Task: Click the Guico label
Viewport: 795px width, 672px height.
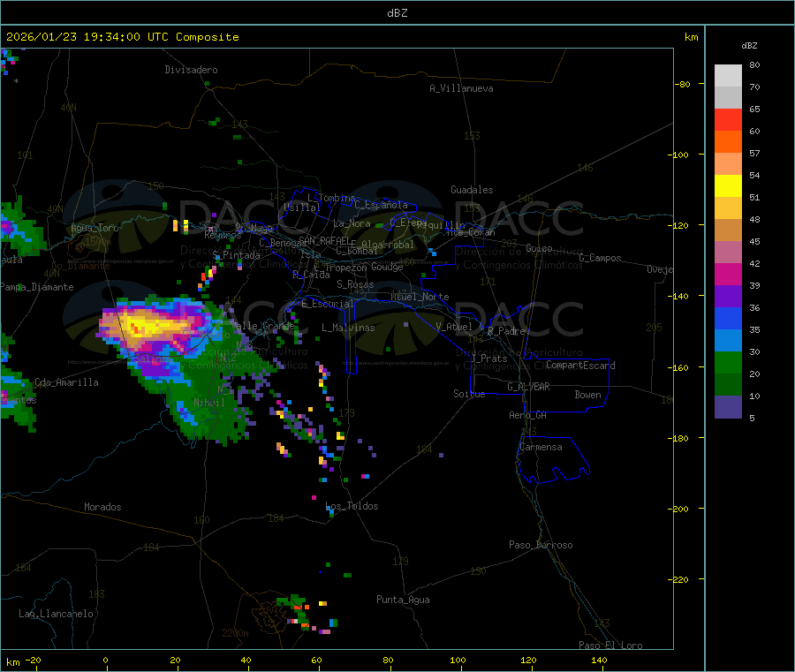Action: coord(539,248)
